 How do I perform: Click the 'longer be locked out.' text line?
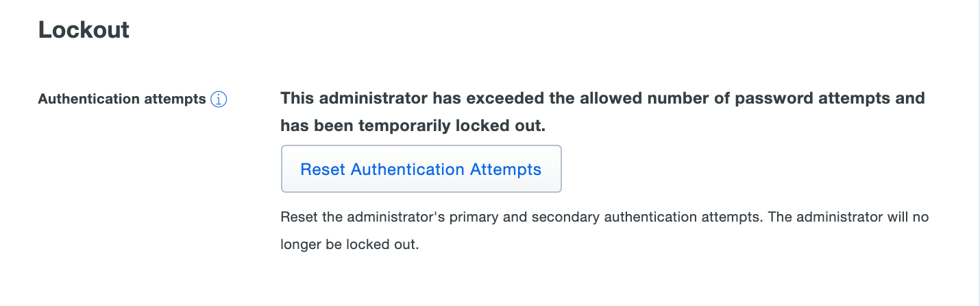tap(349, 245)
